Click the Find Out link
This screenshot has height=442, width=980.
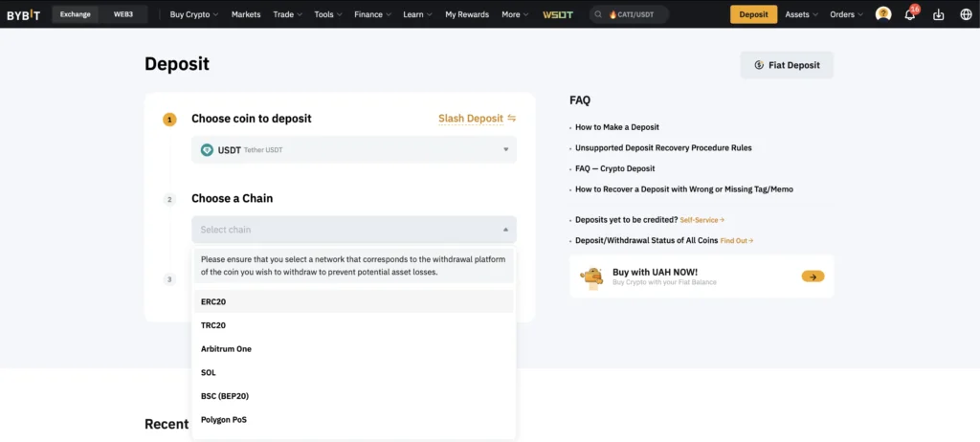point(736,241)
